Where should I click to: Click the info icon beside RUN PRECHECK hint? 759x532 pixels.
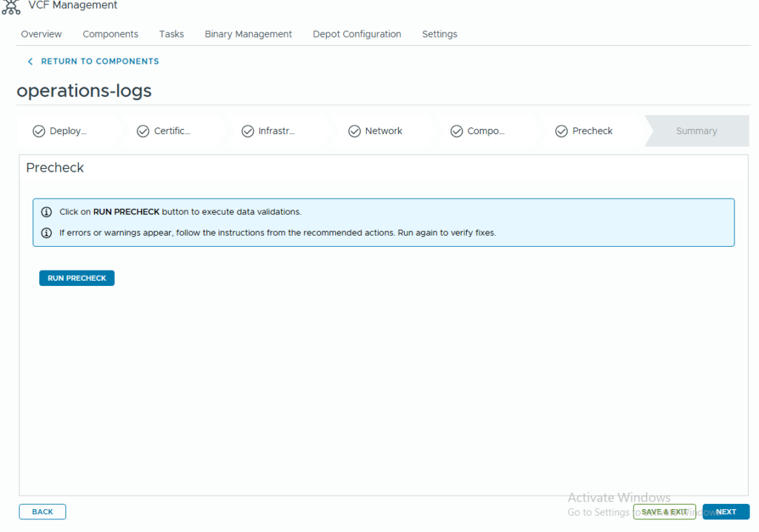pyautogui.click(x=47, y=212)
